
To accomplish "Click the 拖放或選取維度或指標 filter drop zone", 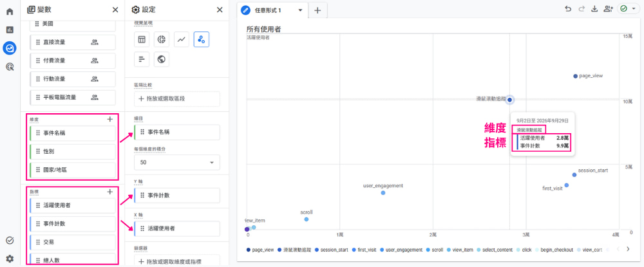I will coord(177,262).
